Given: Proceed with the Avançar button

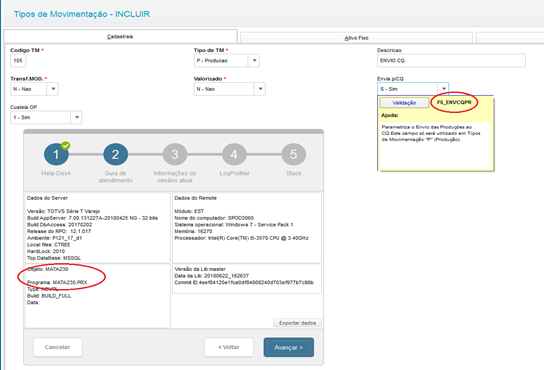Looking at the screenshot, I should point(289,347).
